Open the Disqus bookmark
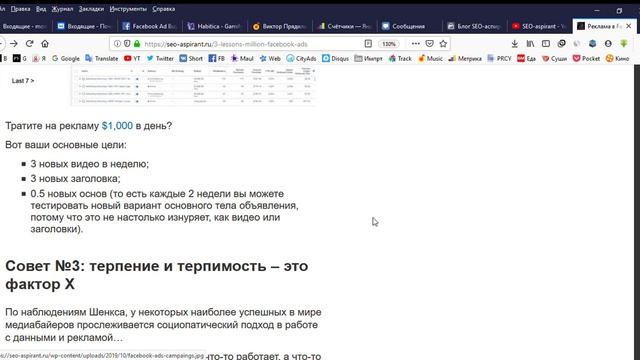640x360 pixels. point(336,58)
